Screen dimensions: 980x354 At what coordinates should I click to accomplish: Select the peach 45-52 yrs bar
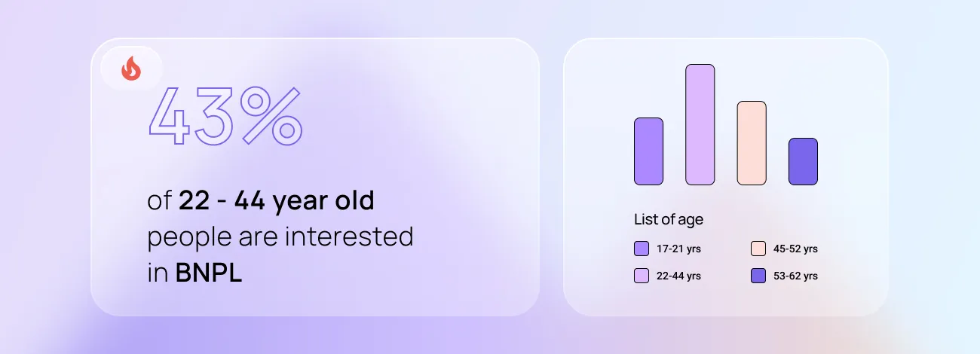[x=751, y=143]
